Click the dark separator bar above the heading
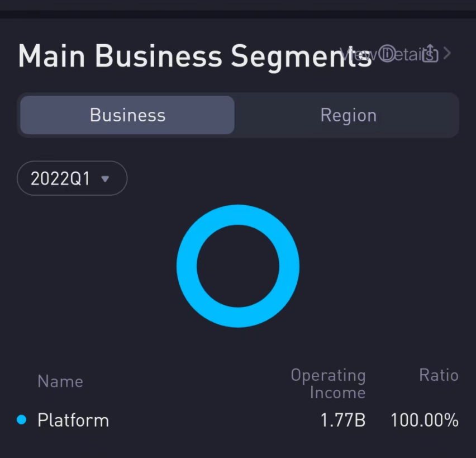 [238, 14]
